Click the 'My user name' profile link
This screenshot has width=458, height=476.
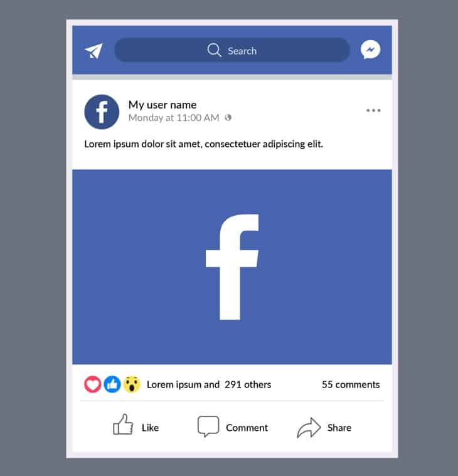162,105
